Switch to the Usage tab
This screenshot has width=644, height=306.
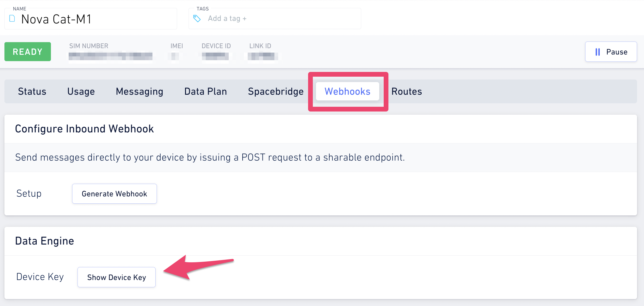(x=81, y=91)
